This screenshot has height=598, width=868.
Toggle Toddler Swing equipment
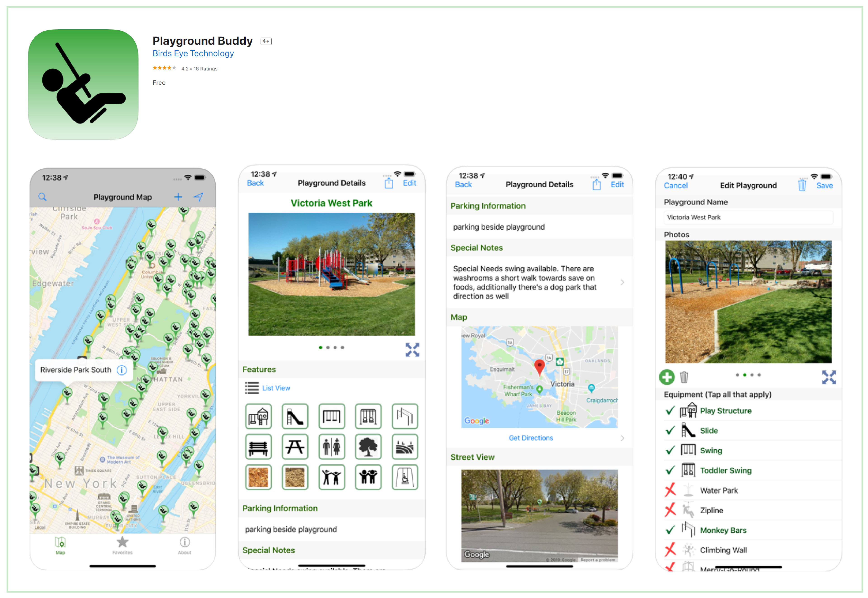pyautogui.click(x=748, y=471)
